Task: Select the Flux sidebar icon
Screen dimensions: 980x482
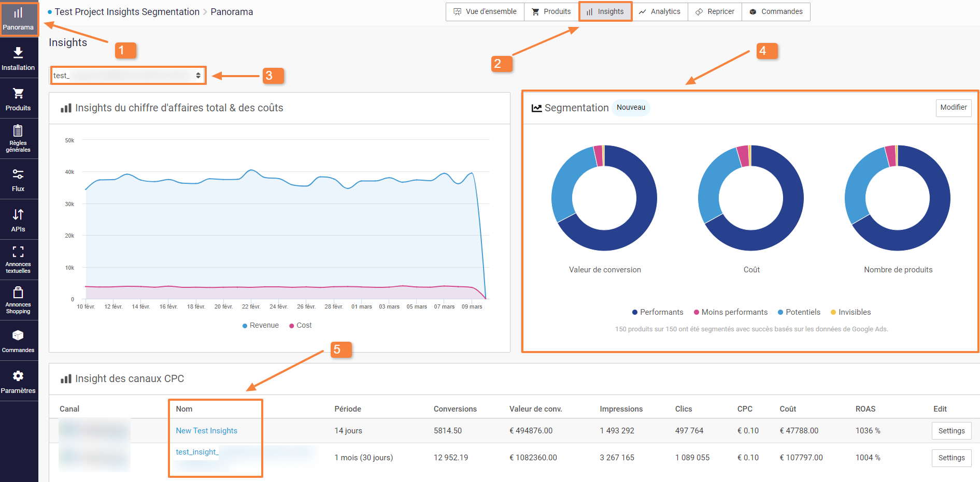Action: coord(18,174)
